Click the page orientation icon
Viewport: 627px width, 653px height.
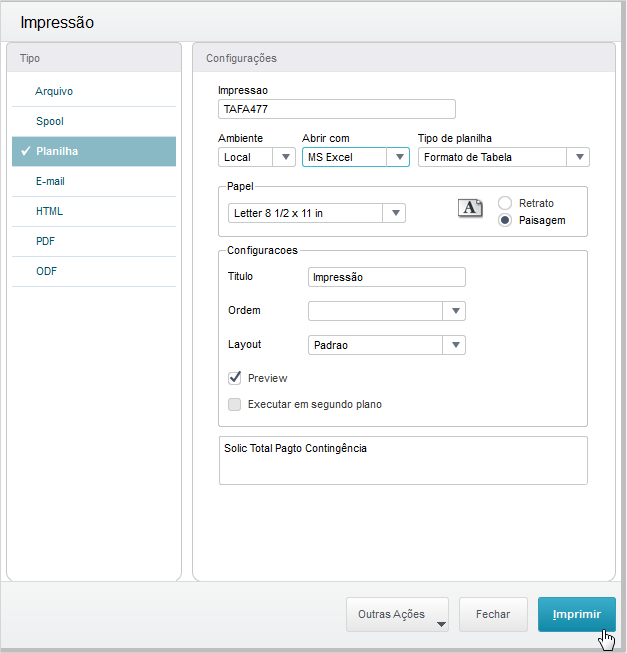pyautogui.click(x=470, y=208)
